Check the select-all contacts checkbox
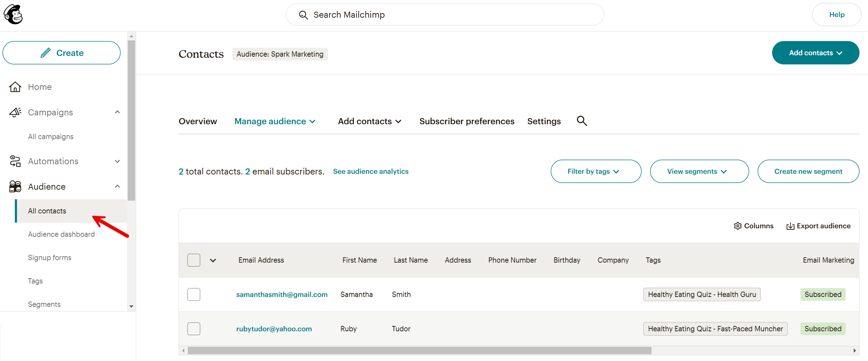The height and width of the screenshot is (361, 868). coord(194,260)
